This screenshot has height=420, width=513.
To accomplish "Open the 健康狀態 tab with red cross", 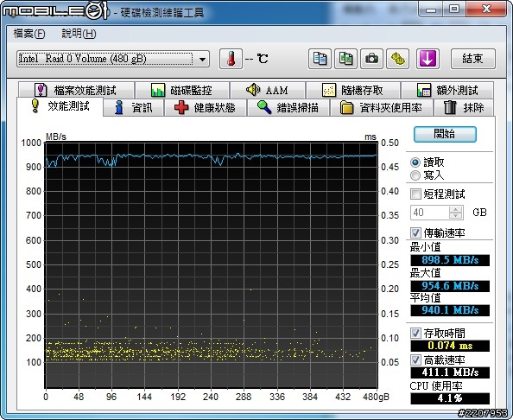I will coord(206,108).
